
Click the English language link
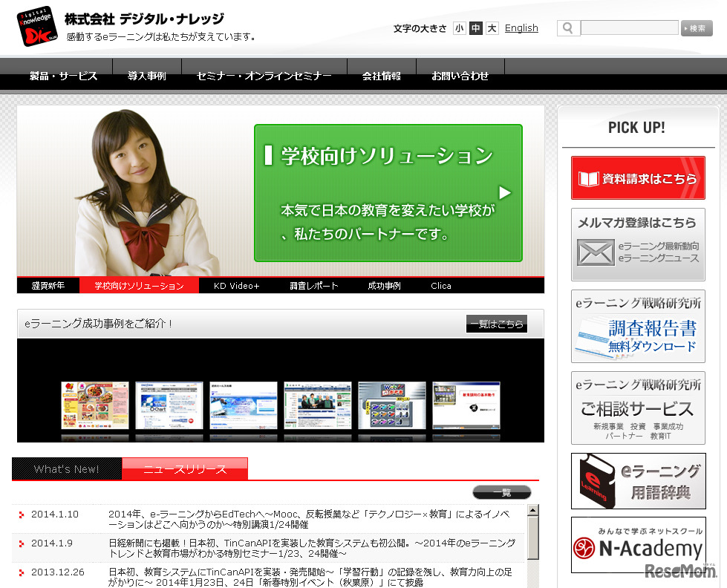[x=521, y=27]
